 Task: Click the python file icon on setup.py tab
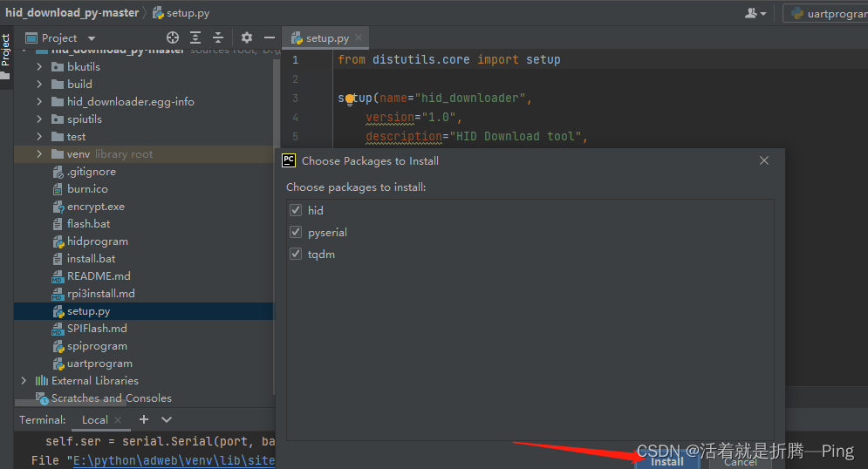point(297,38)
